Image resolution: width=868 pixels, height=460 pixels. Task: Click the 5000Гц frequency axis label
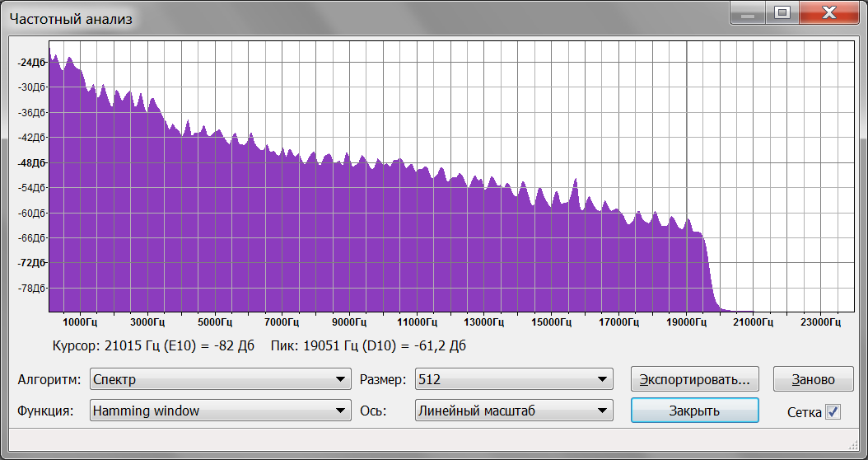214,322
